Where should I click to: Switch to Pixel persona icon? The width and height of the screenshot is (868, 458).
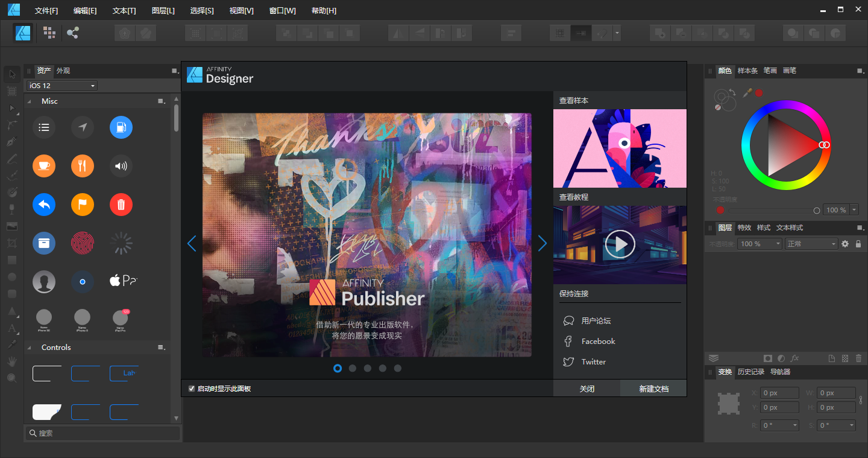coord(49,33)
